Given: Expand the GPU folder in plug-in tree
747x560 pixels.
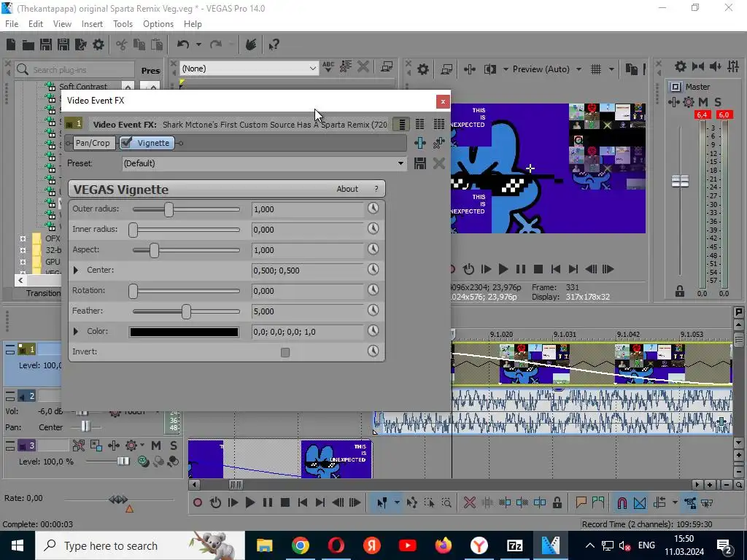Looking at the screenshot, I should (23, 262).
